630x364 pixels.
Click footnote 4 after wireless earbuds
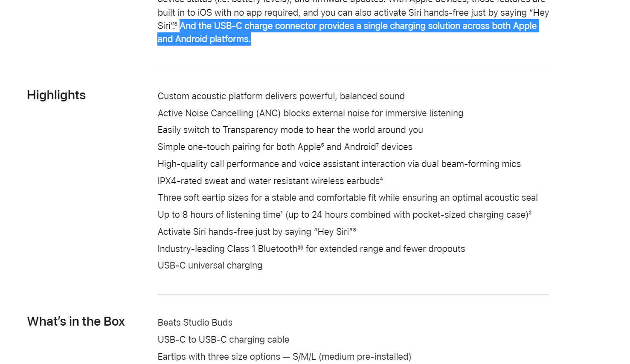(381, 179)
